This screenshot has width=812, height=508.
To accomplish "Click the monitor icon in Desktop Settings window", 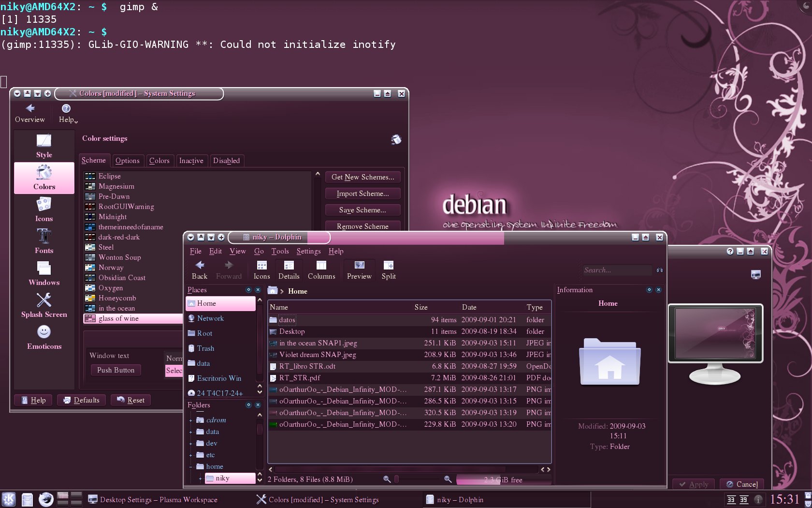I will tap(756, 275).
